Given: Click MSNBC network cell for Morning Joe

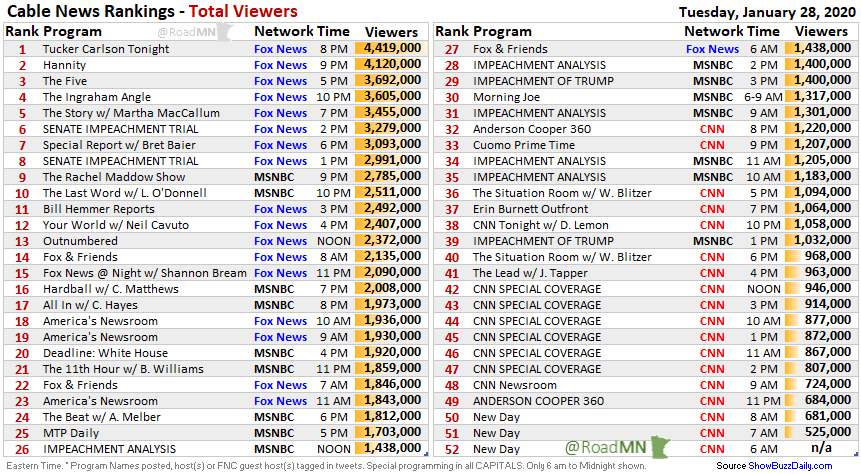Looking at the screenshot, I should 713,97.
